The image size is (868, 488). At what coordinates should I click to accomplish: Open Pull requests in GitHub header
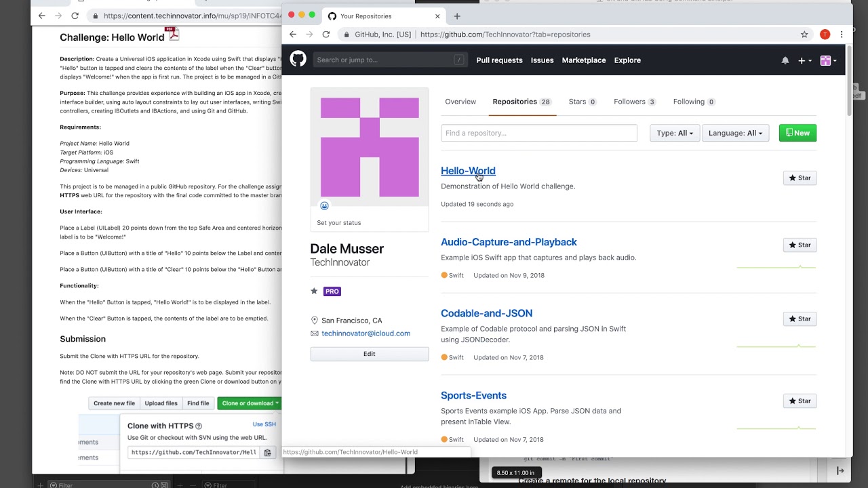[499, 60]
